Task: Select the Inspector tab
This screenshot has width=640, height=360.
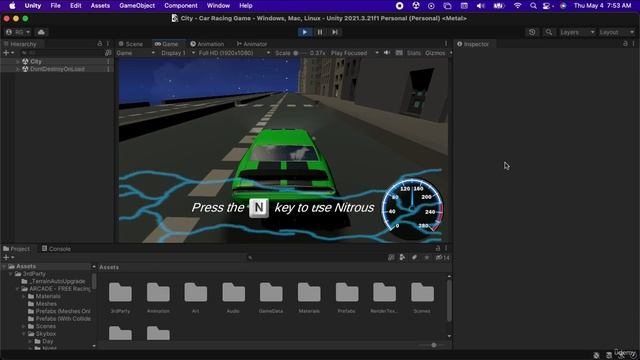Action: pos(473,44)
